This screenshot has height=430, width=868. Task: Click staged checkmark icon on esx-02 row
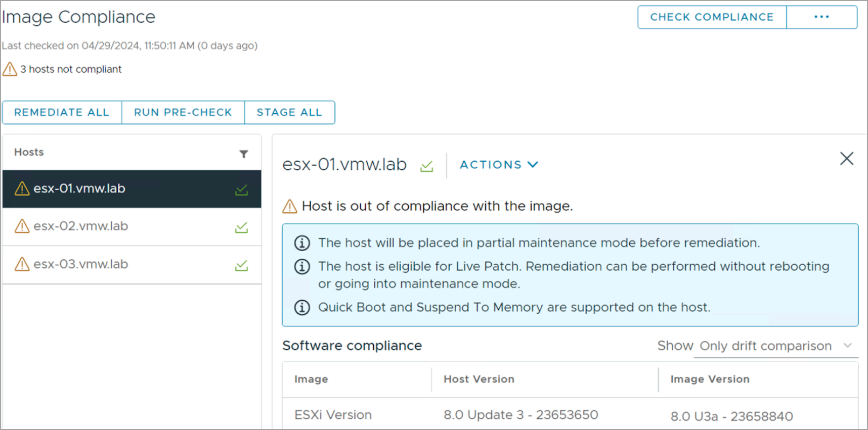[242, 227]
